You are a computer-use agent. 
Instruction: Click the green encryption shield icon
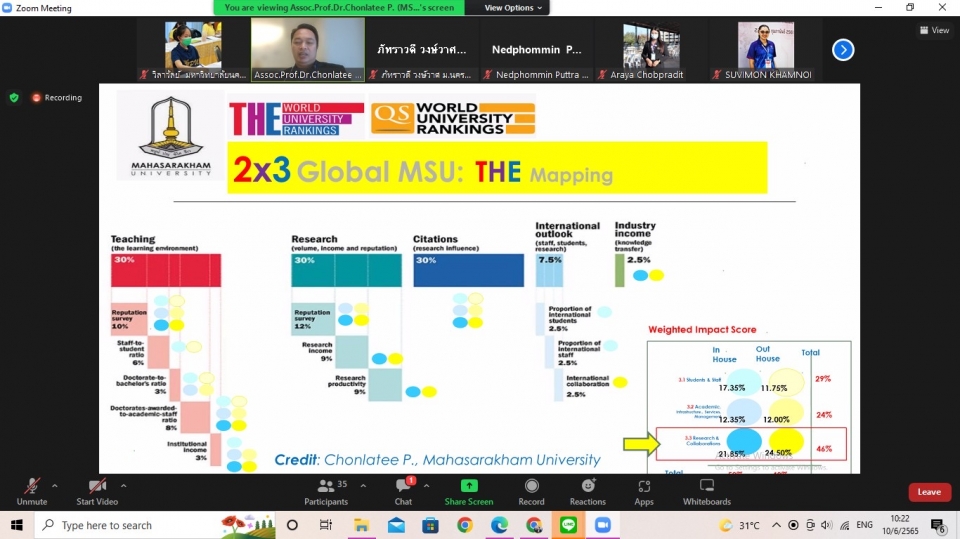14,97
